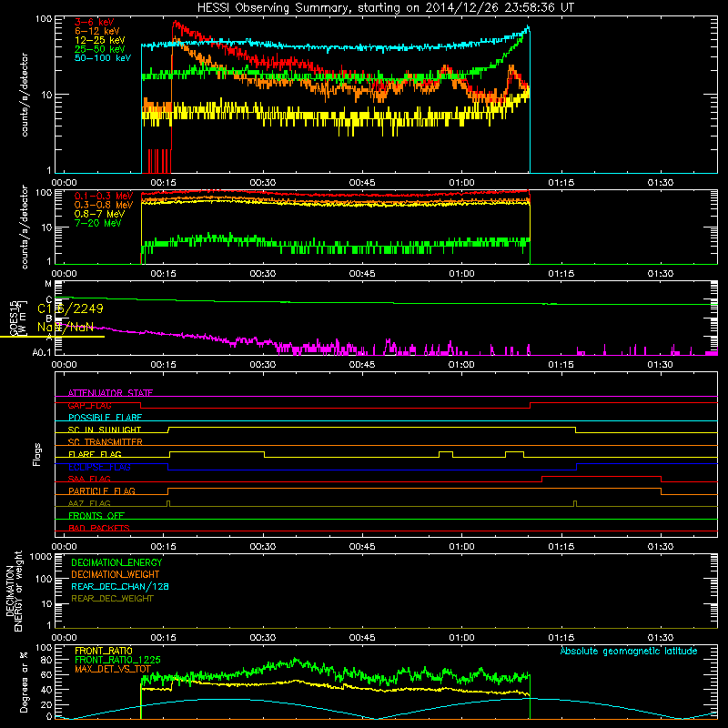728x728 pixels.
Task: Select the Degrees or % axis title
Action: [24, 682]
